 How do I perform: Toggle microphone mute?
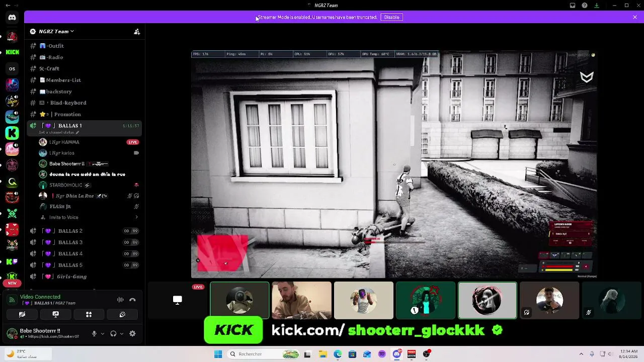coord(94,333)
